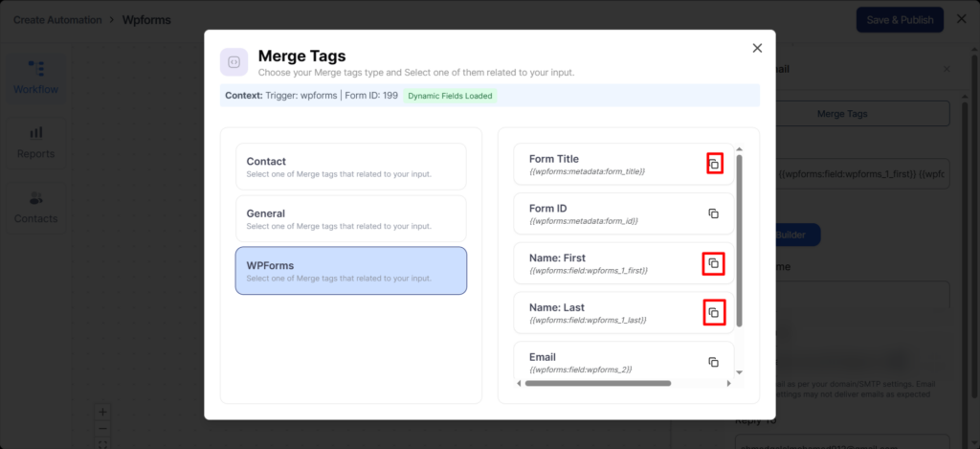The height and width of the screenshot is (449, 980).
Task: Copy the Name: Last merge tag
Action: pos(713,312)
